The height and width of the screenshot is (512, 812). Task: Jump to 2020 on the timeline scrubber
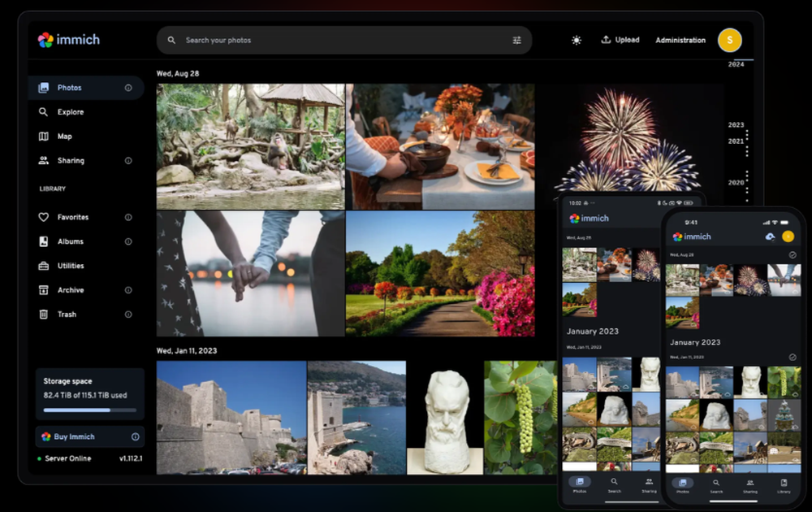click(x=736, y=182)
